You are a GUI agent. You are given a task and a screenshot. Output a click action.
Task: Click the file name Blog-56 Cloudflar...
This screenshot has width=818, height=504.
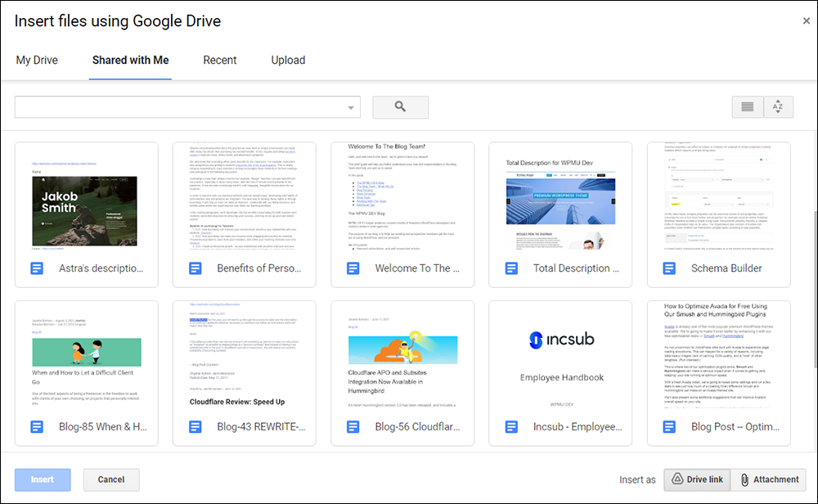(x=417, y=427)
